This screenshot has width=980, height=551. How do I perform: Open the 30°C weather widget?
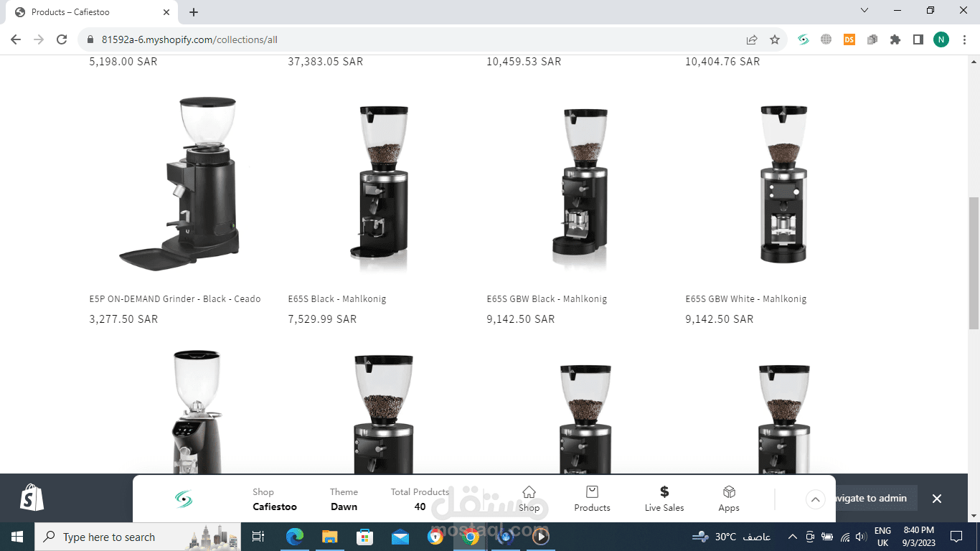point(731,537)
